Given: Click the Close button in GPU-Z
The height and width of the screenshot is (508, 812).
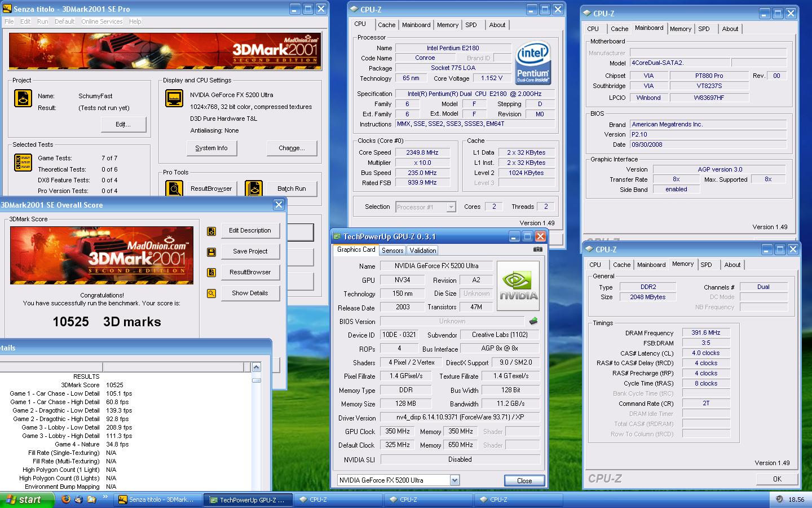Looking at the screenshot, I should [x=524, y=481].
